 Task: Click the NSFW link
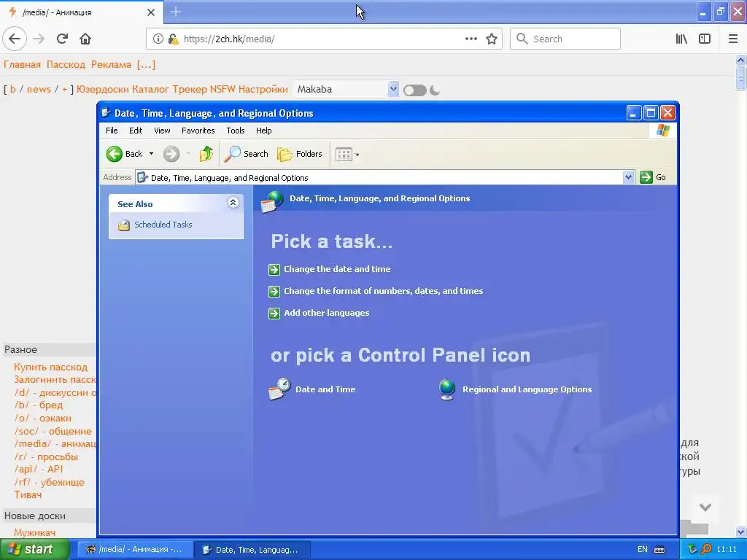222,89
